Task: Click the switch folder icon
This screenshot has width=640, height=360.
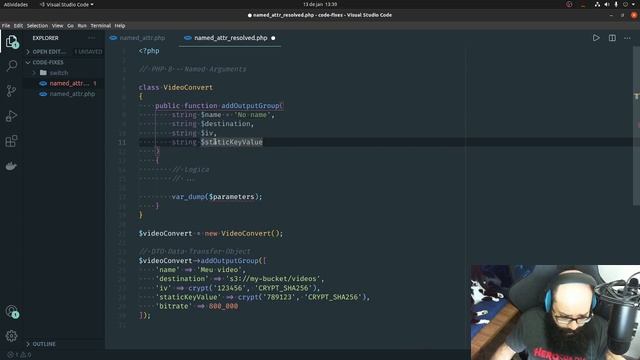Action: [x=43, y=73]
